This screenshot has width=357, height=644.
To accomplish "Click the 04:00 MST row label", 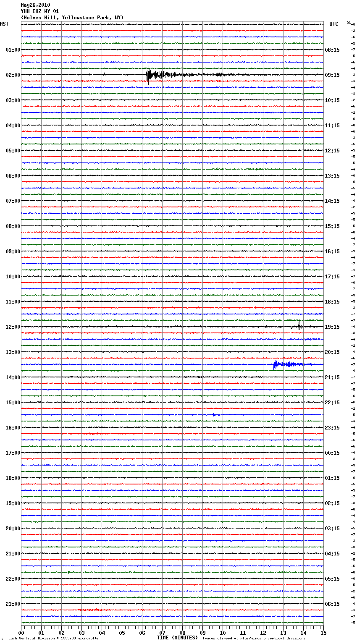I will (13, 126).
